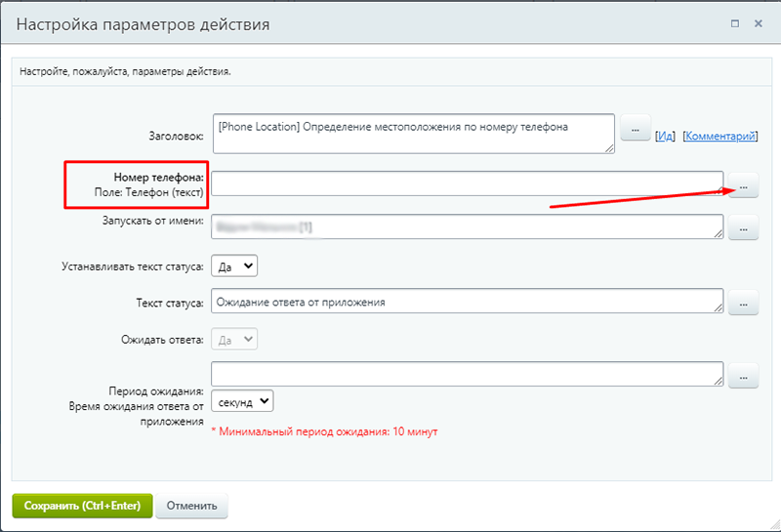781x532 pixels.
Task: Click into the Номер телефона input
Action: [x=467, y=184]
